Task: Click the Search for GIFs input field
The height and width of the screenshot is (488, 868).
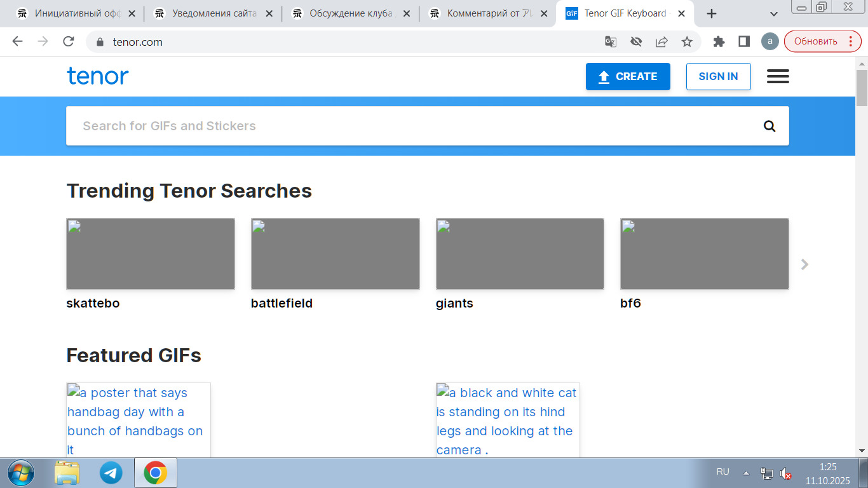Action: 413,126
